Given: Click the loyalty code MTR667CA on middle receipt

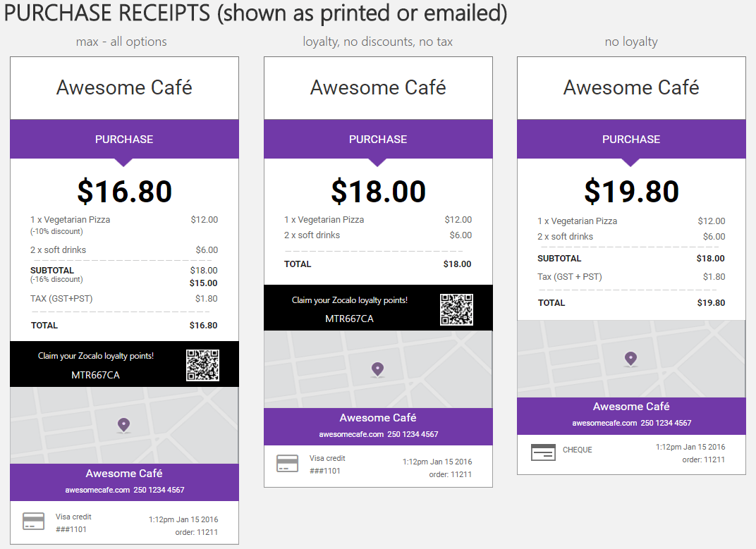Looking at the screenshot, I should [x=350, y=319].
